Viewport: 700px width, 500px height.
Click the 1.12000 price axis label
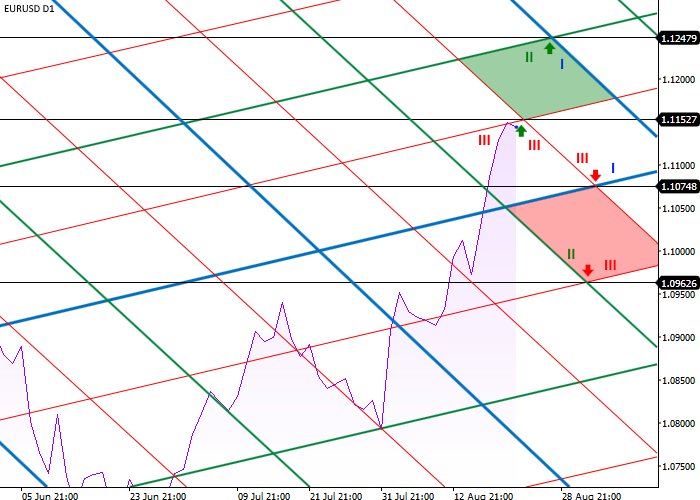679,79
